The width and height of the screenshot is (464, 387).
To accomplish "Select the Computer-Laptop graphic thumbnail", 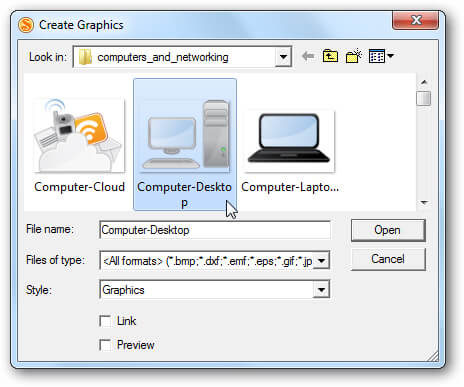I will coord(289,141).
